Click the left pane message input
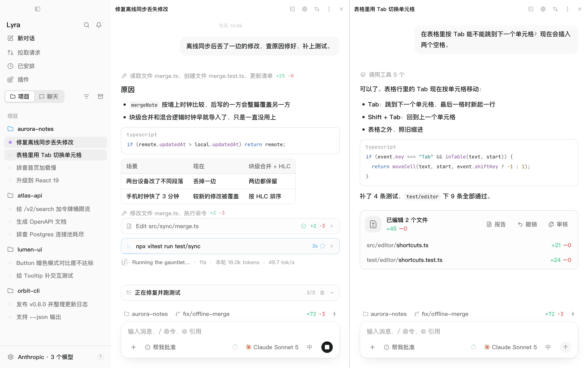The width and height of the screenshot is (588, 368). (x=230, y=331)
